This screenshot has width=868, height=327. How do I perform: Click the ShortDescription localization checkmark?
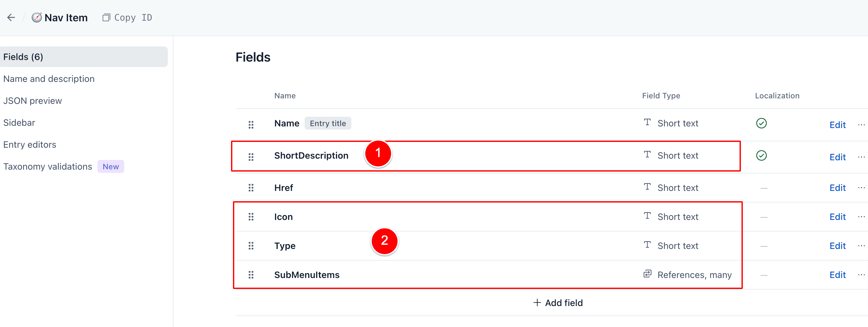pyautogui.click(x=761, y=155)
